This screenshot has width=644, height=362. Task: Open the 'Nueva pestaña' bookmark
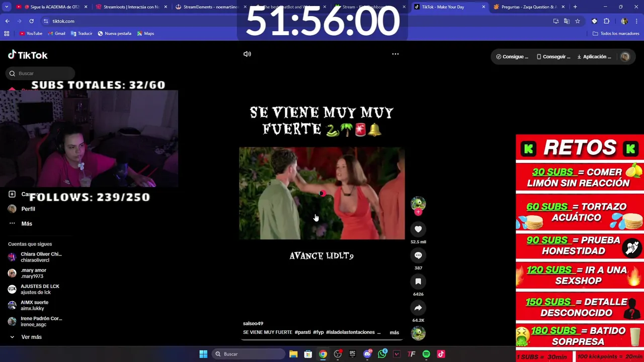[114, 34]
